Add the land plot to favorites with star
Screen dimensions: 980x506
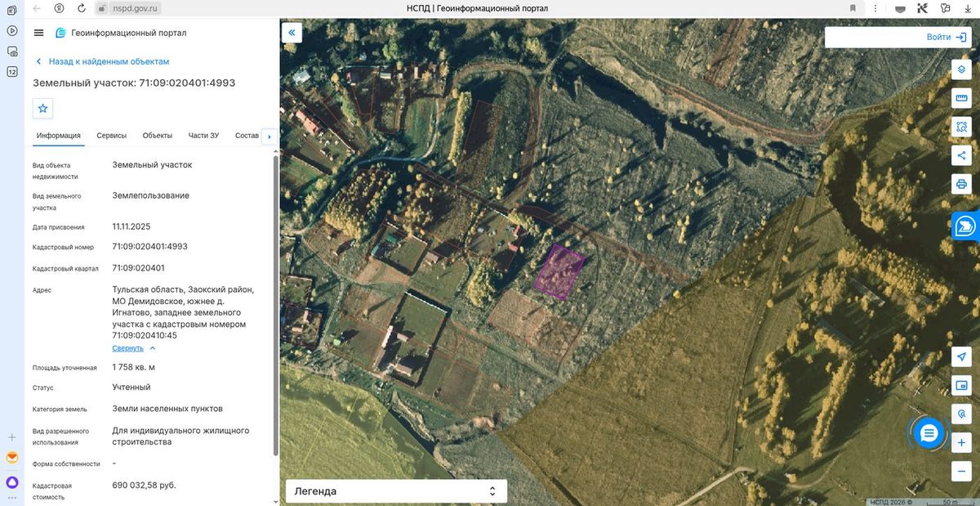coord(43,108)
